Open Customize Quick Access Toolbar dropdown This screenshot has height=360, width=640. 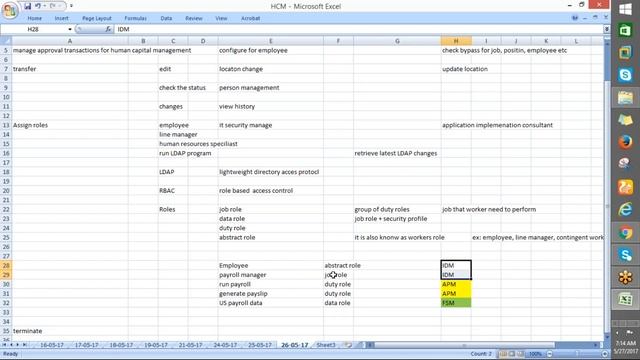click(71, 6)
